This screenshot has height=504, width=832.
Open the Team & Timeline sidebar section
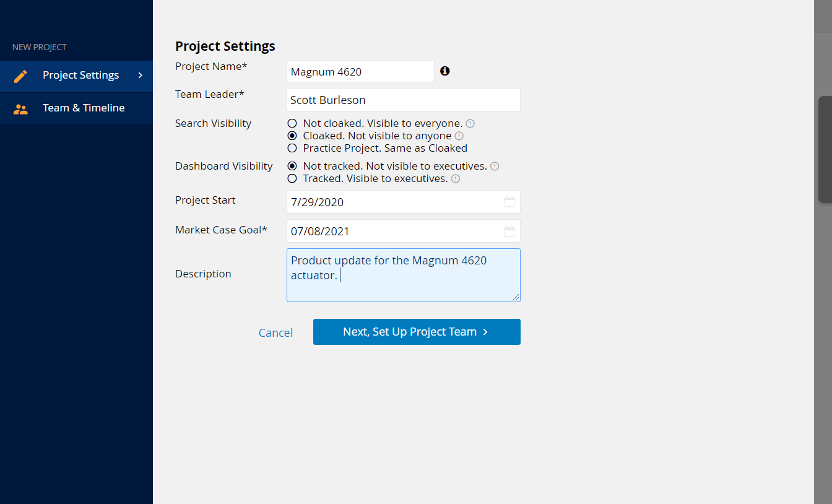coord(76,108)
